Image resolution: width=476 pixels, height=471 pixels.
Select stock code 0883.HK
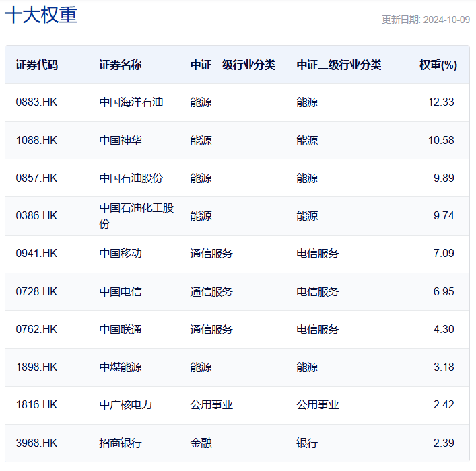pyautogui.click(x=37, y=102)
